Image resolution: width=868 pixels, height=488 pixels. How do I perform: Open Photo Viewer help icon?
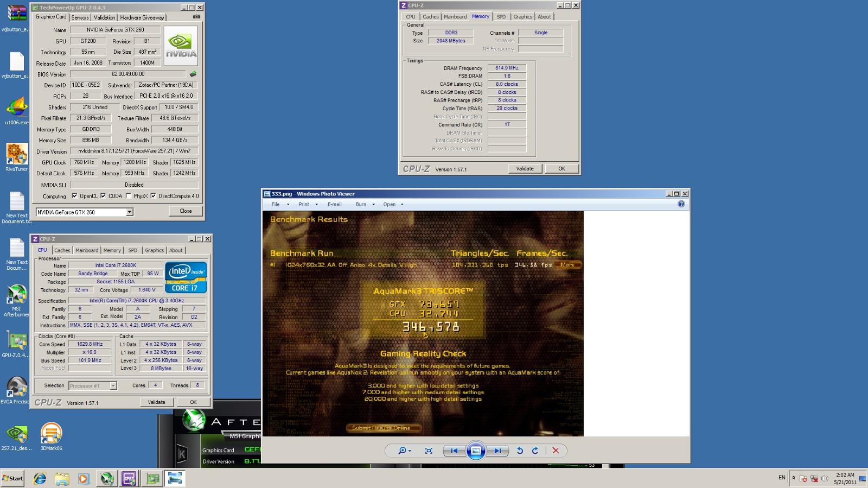click(x=681, y=204)
